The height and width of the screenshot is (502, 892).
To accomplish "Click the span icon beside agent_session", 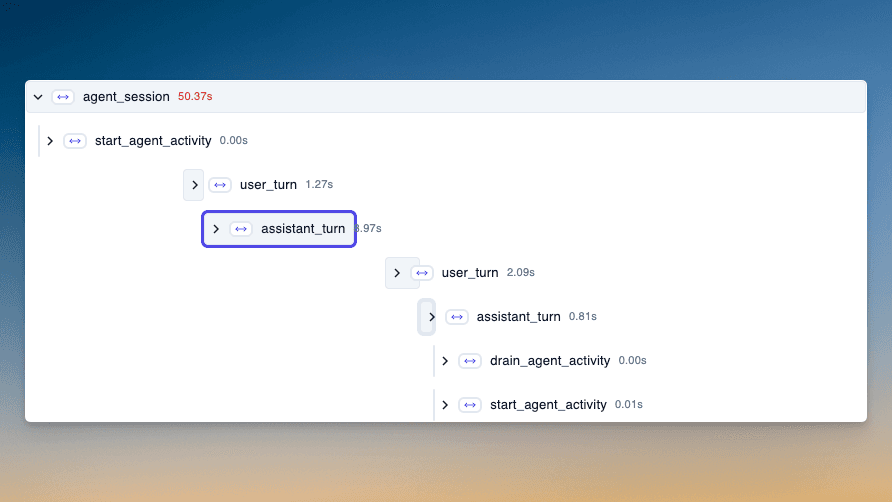I will click(63, 97).
